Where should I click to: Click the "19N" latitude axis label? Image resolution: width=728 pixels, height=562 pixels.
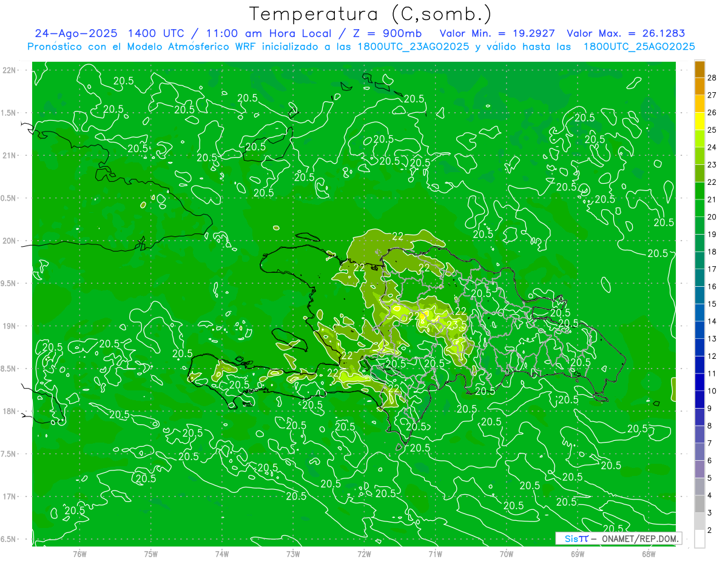pos(10,326)
